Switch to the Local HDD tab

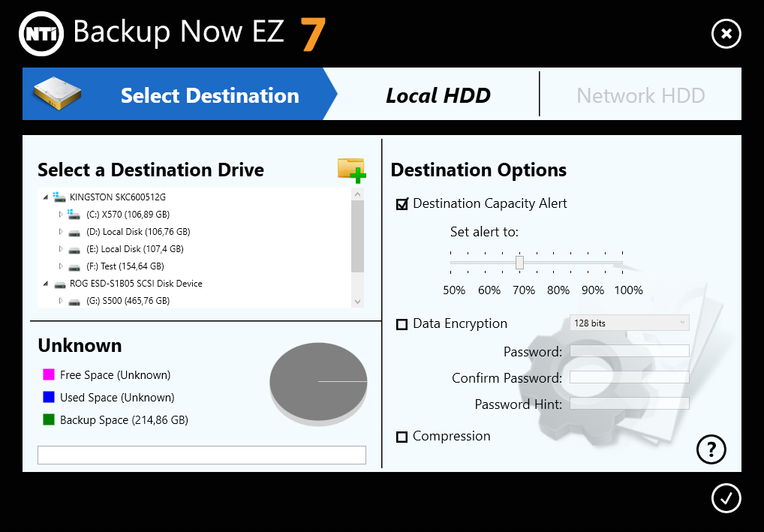pyautogui.click(x=438, y=95)
